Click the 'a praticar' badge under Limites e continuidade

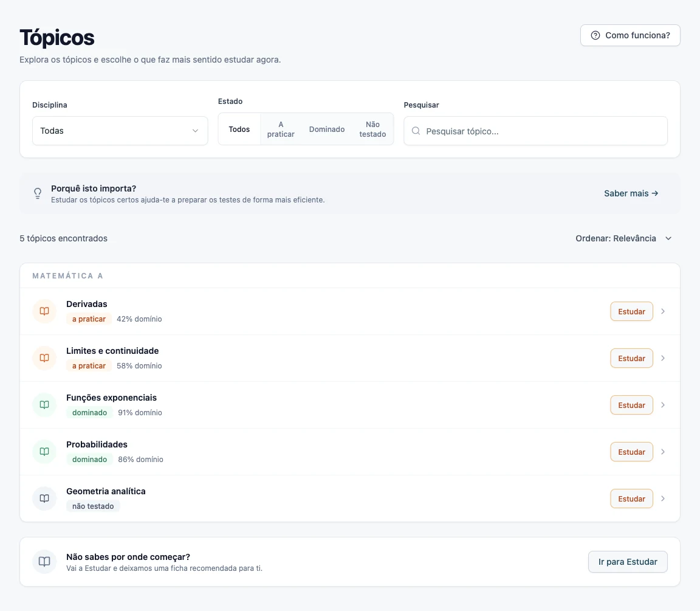pyautogui.click(x=89, y=366)
